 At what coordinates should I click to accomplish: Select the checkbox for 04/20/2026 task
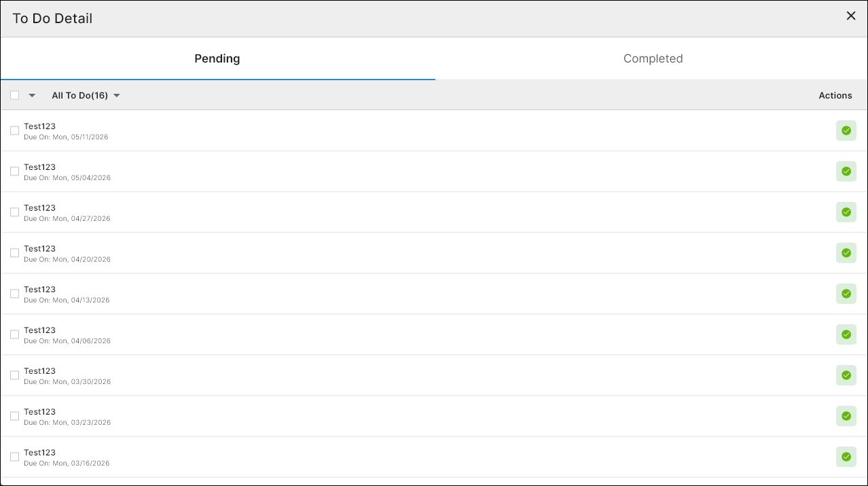point(15,253)
